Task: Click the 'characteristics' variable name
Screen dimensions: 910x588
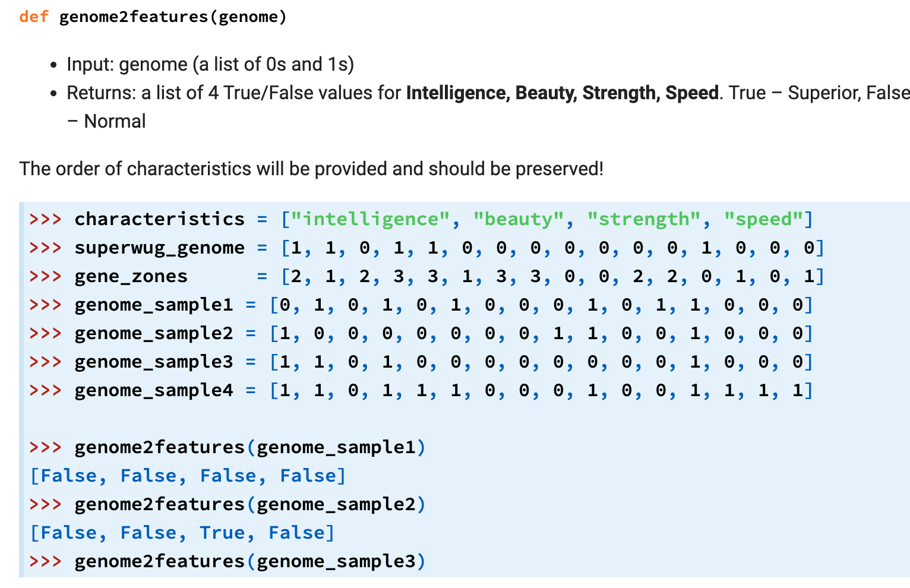Action: [x=159, y=219]
